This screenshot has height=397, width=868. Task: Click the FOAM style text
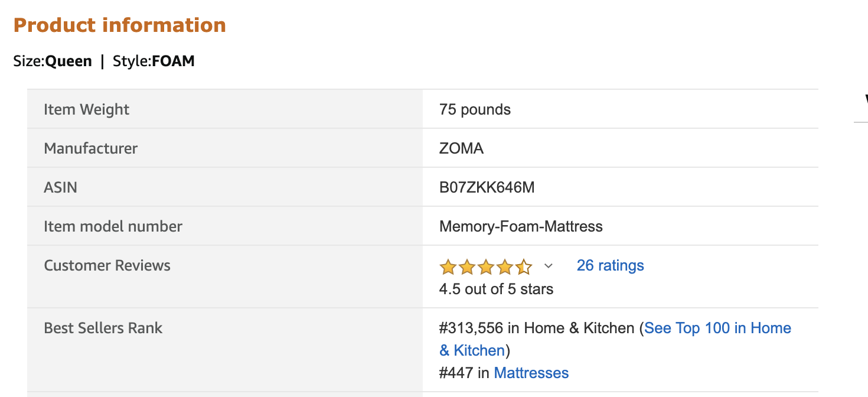173,61
